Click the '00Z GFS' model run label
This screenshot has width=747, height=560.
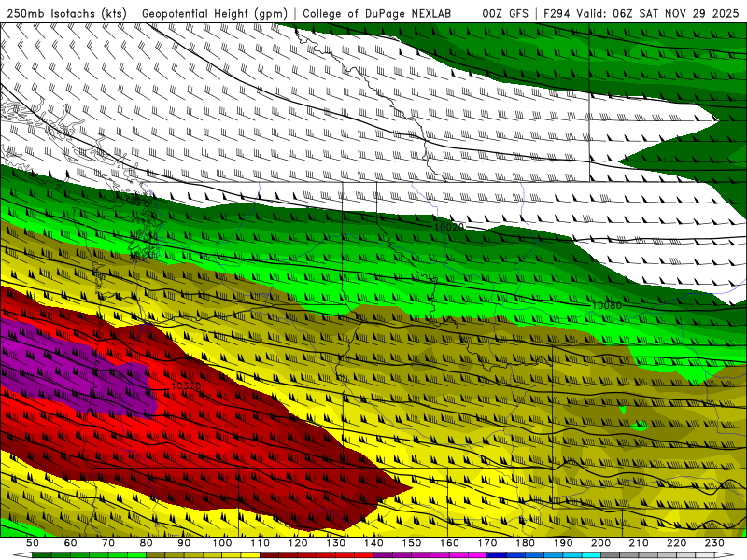pos(505,13)
